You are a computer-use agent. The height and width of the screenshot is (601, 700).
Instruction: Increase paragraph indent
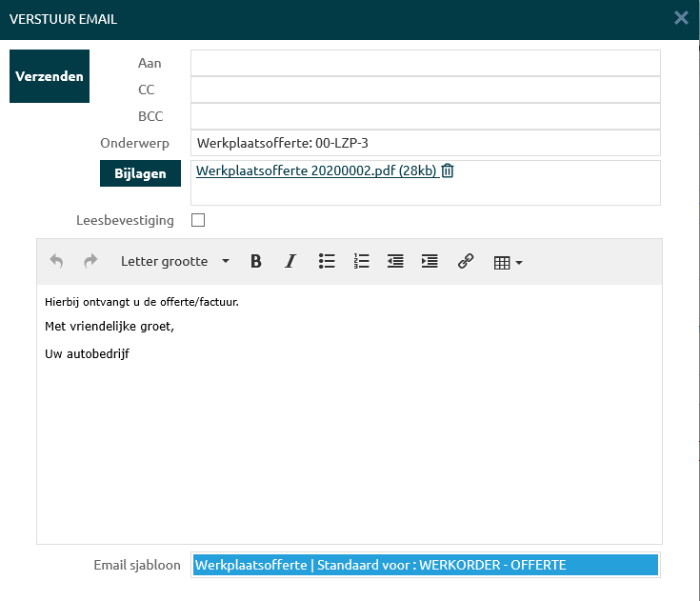coord(430,261)
